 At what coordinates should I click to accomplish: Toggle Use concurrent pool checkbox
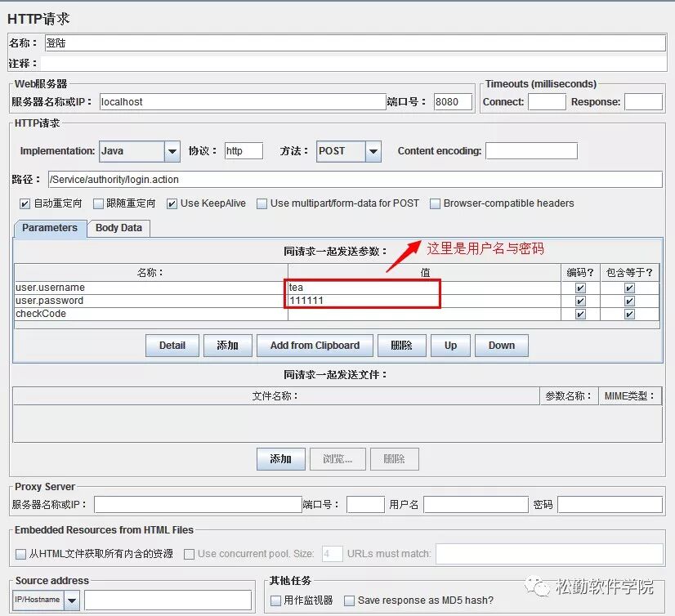point(189,554)
